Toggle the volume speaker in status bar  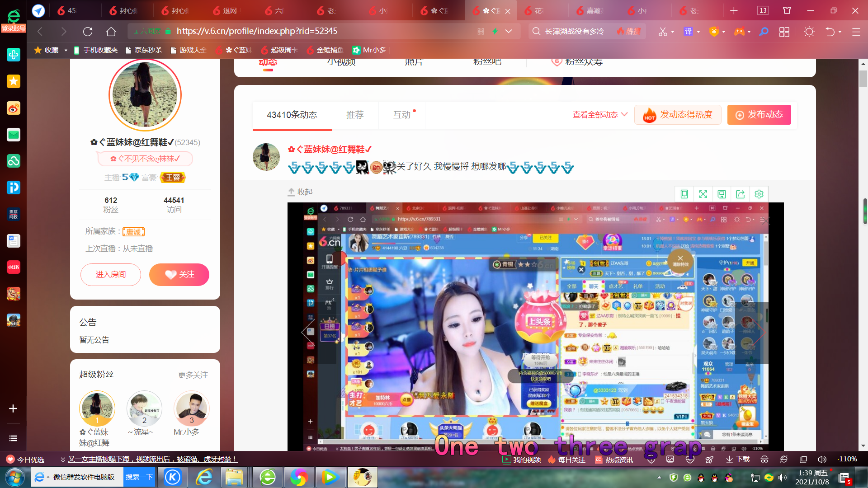[x=822, y=459]
